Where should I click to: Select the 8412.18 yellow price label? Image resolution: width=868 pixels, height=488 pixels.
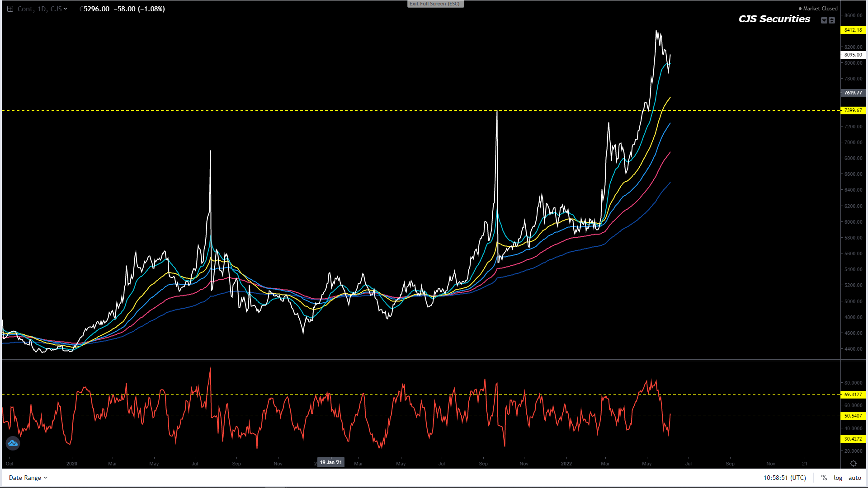[x=853, y=30]
